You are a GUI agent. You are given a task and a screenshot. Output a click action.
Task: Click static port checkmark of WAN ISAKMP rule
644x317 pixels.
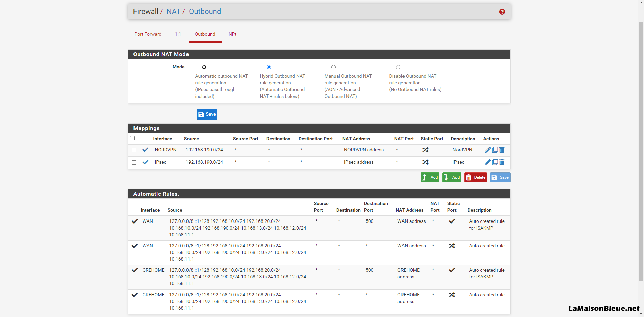[x=452, y=221]
